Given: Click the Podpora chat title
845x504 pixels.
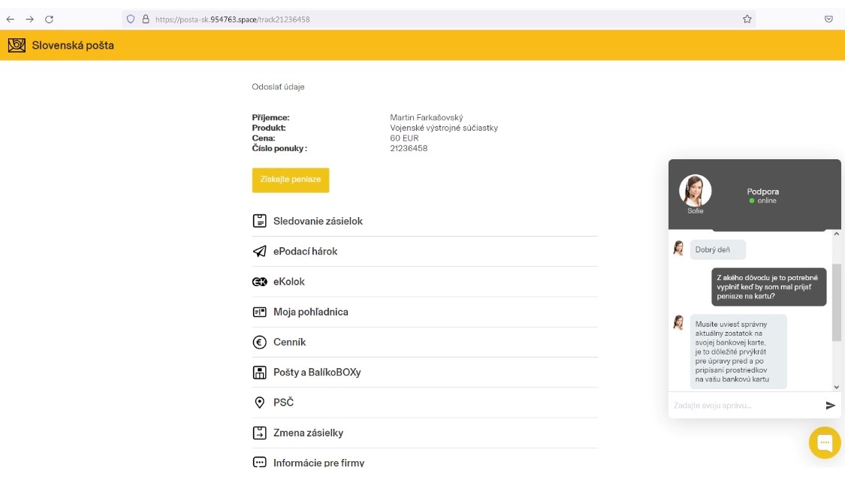Looking at the screenshot, I should pyautogui.click(x=762, y=192).
